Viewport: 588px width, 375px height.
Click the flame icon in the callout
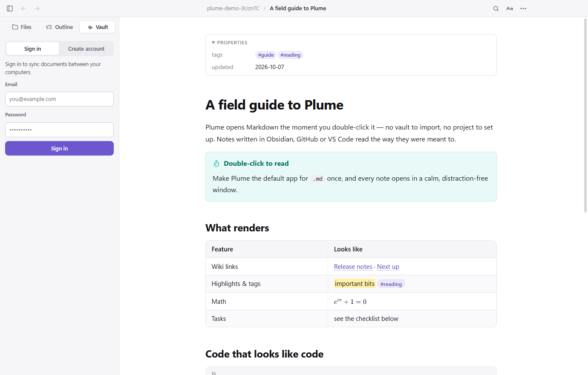(216, 163)
